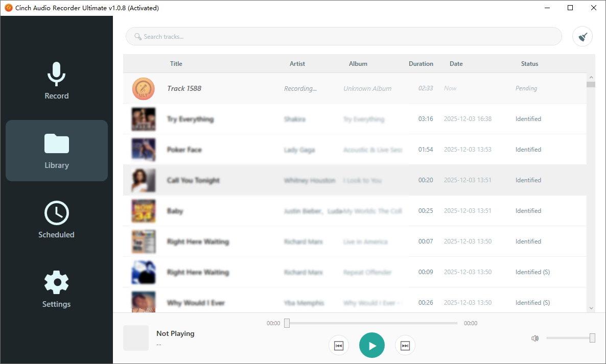The width and height of the screenshot is (606, 364).
Task: Open the Scheduled clock tab
Action: click(x=56, y=220)
